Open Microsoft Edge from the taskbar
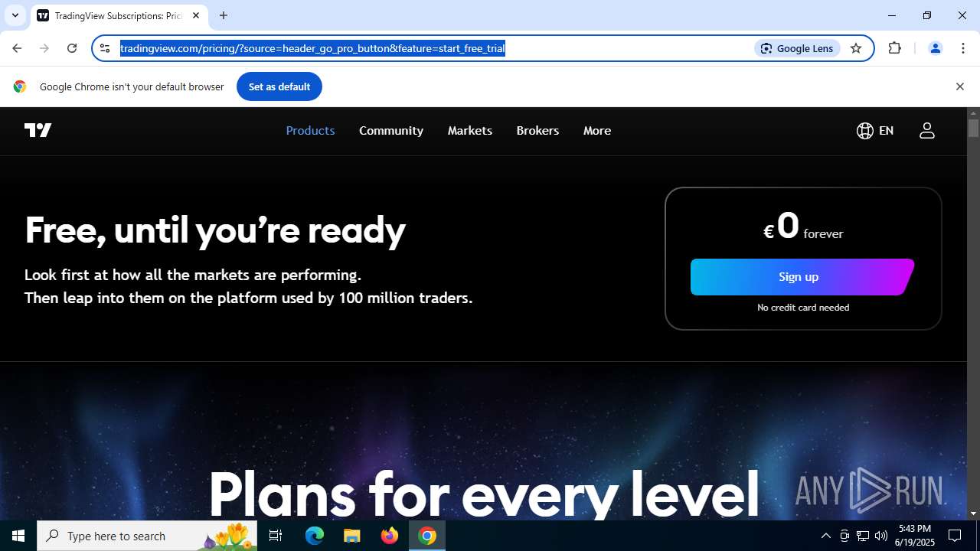The image size is (980, 551). click(x=315, y=536)
